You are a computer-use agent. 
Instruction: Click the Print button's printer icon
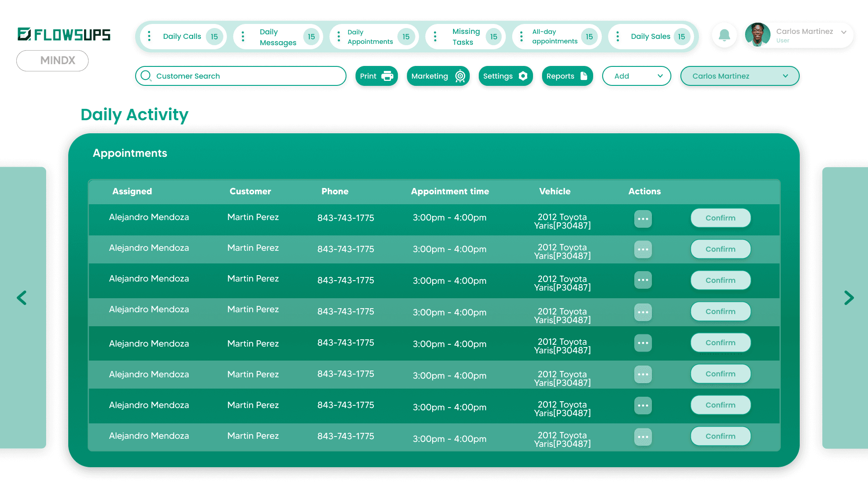click(387, 76)
